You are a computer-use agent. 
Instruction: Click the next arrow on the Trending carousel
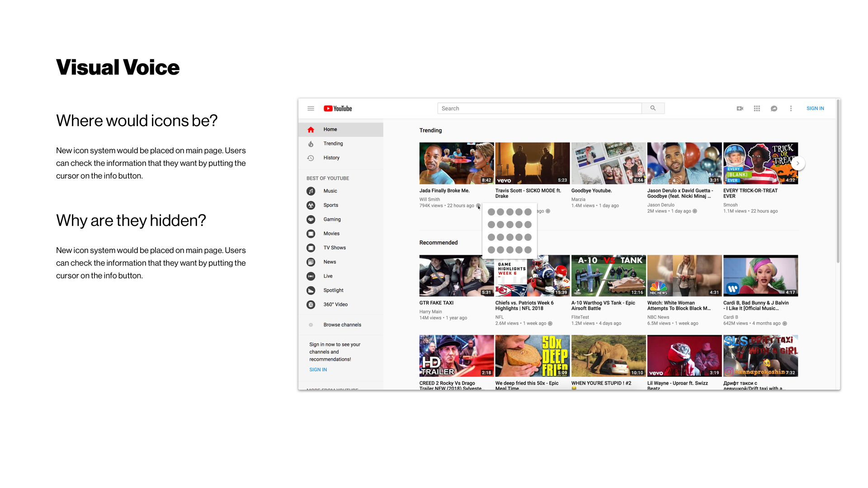[798, 163]
